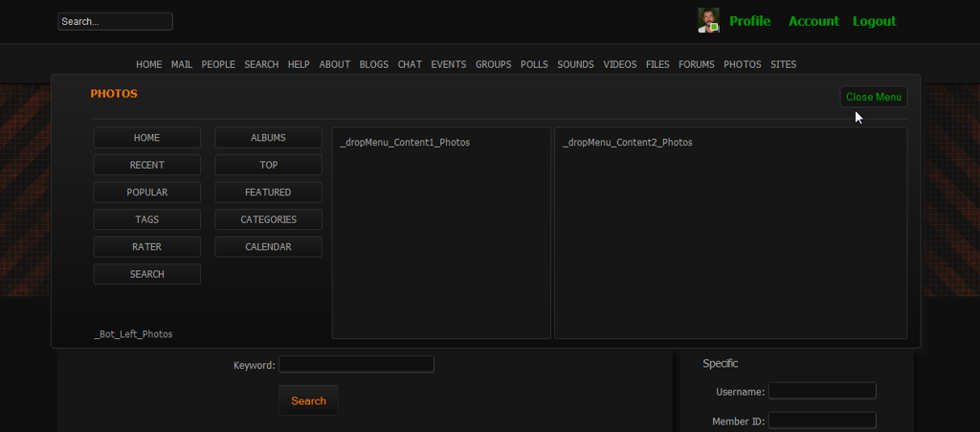
Task: Open the FORUMS menu item
Action: point(696,65)
